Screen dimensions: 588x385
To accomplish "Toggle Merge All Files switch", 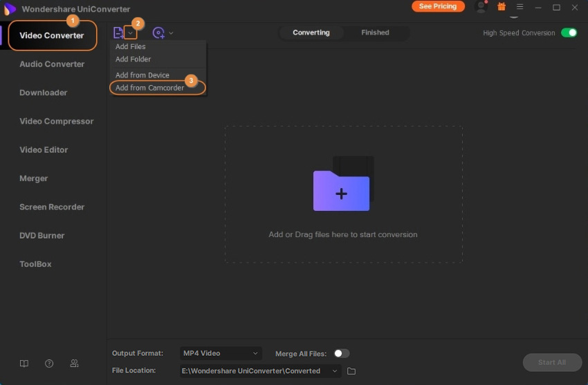I will 341,353.
